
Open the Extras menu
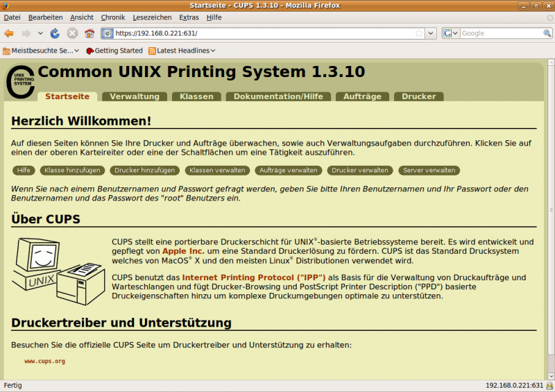[x=189, y=17]
